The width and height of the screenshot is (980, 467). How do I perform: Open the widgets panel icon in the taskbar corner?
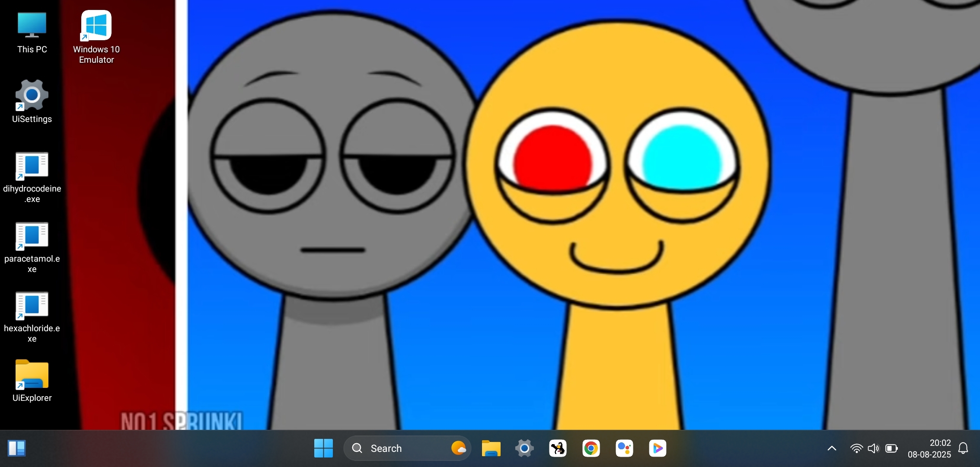tap(17, 448)
